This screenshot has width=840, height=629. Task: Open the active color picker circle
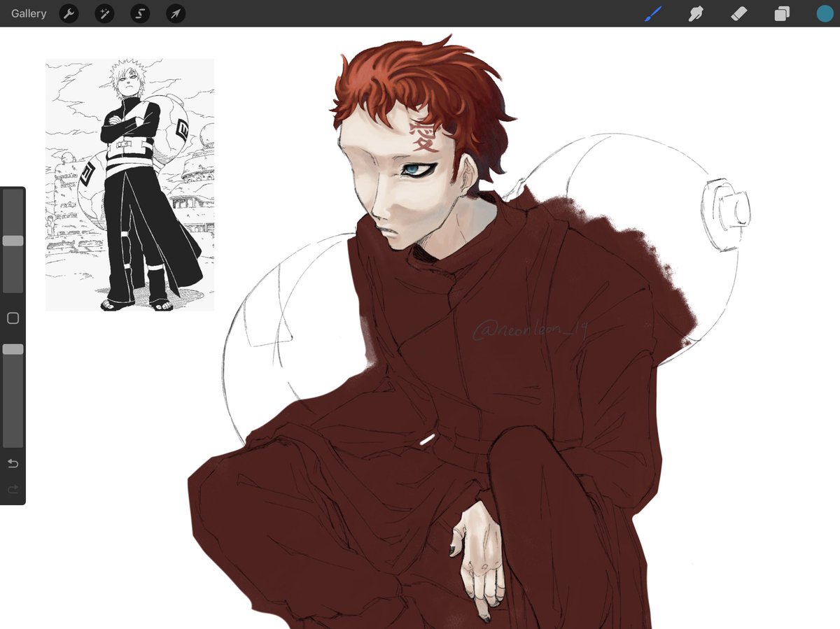(825, 13)
